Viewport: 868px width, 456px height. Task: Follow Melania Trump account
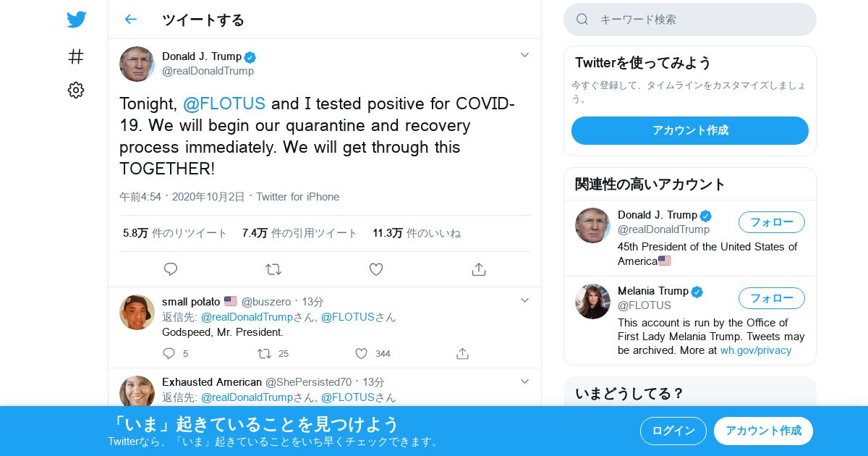(x=772, y=298)
